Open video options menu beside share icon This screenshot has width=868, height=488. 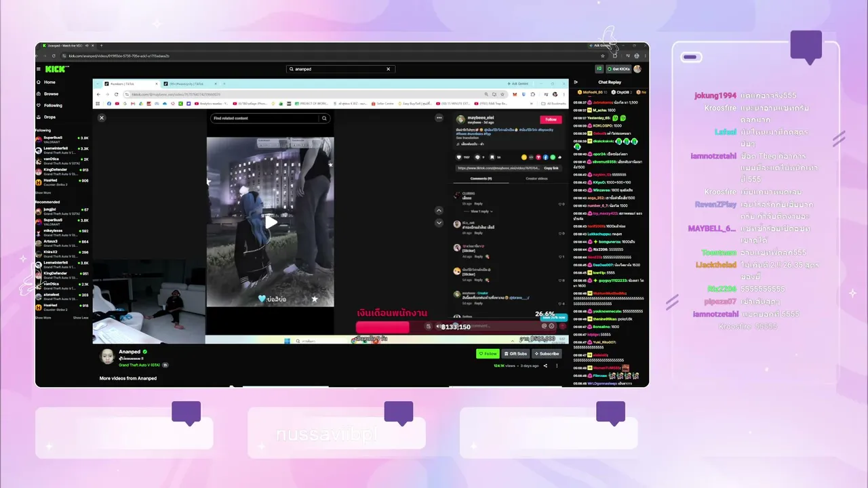click(557, 365)
